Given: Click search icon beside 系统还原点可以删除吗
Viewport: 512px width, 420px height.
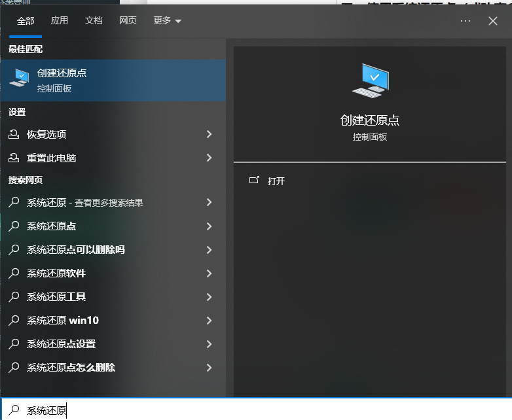Looking at the screenshot, I should [x=14, y=250].
